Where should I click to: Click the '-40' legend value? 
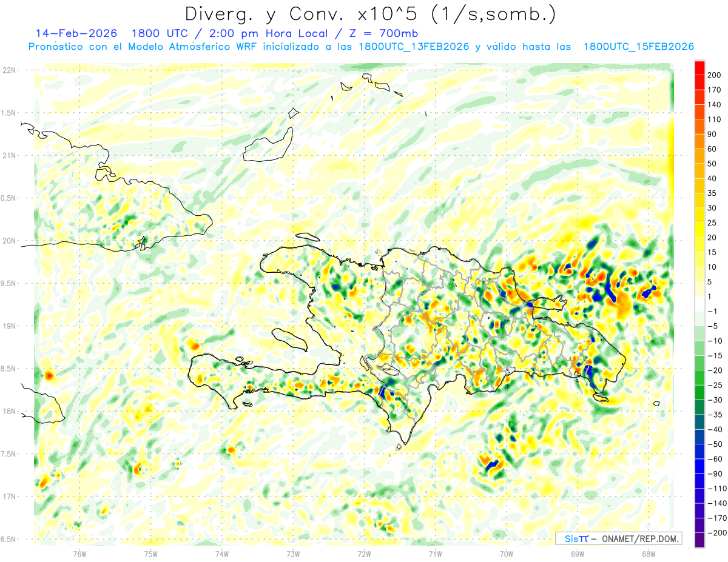pos(714,429)
